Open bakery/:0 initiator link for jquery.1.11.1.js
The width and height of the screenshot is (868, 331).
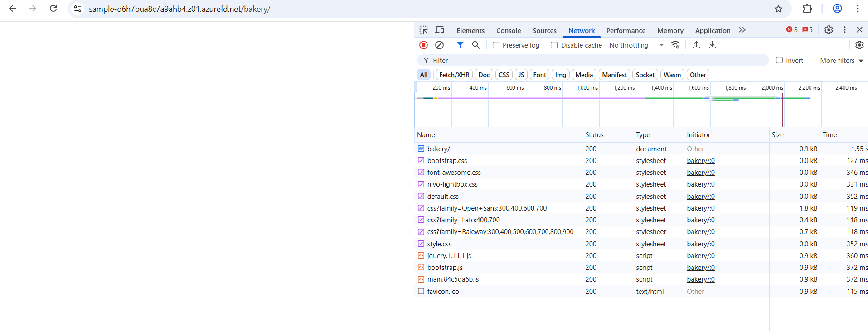(x=701, y=256)
